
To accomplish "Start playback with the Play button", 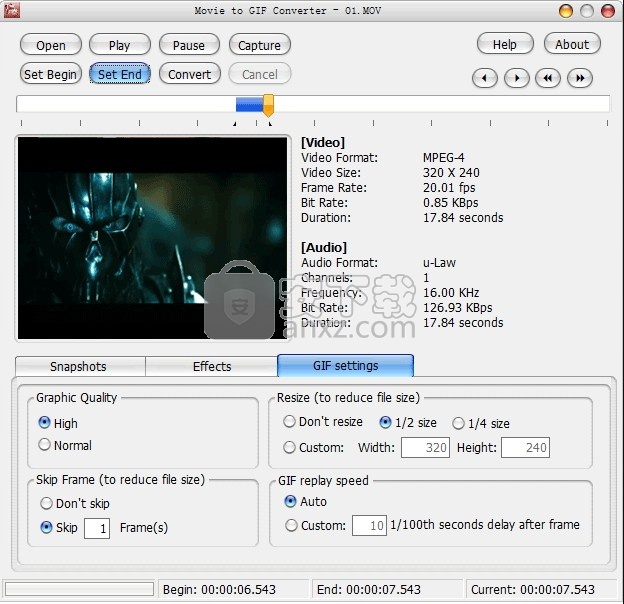I will (120, 45).
